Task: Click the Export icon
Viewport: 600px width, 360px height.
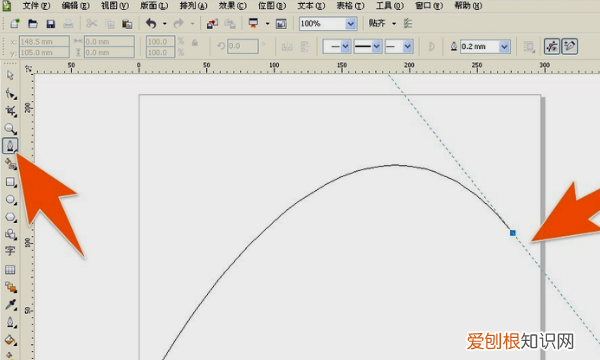Action: pyautogui.click(x=230, y=24)
